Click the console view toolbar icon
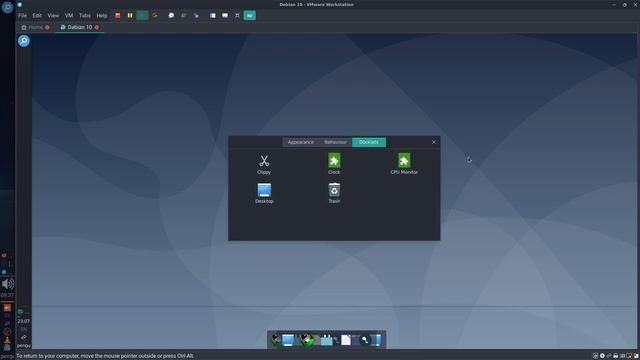Image resolution: width=640 pixels, height=360 pixels. coord(225,16)
